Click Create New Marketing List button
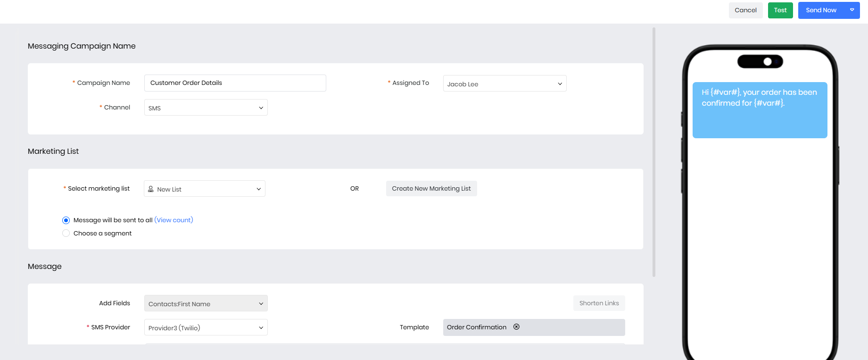Screen dimensions: 868x360 coord(431,188)
